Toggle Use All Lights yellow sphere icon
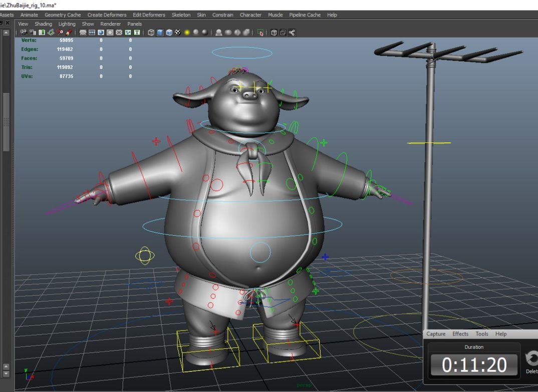538x392 pixels. coord(187,33)
